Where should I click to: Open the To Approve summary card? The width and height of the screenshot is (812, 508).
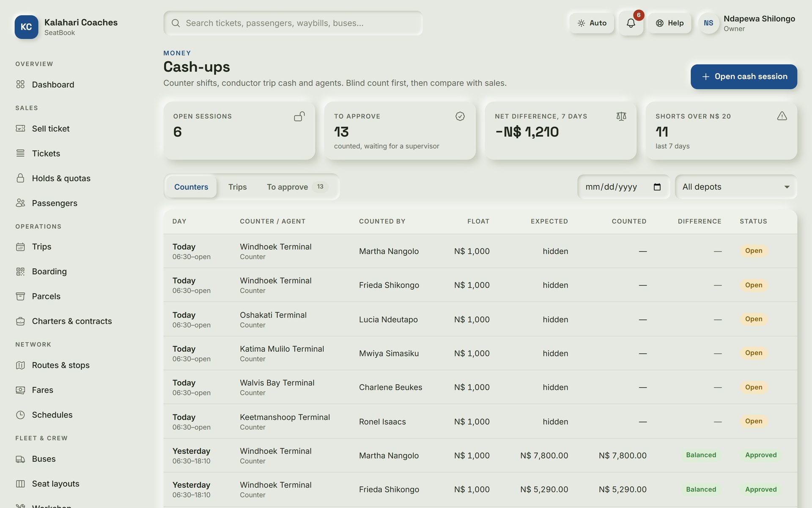400,131
